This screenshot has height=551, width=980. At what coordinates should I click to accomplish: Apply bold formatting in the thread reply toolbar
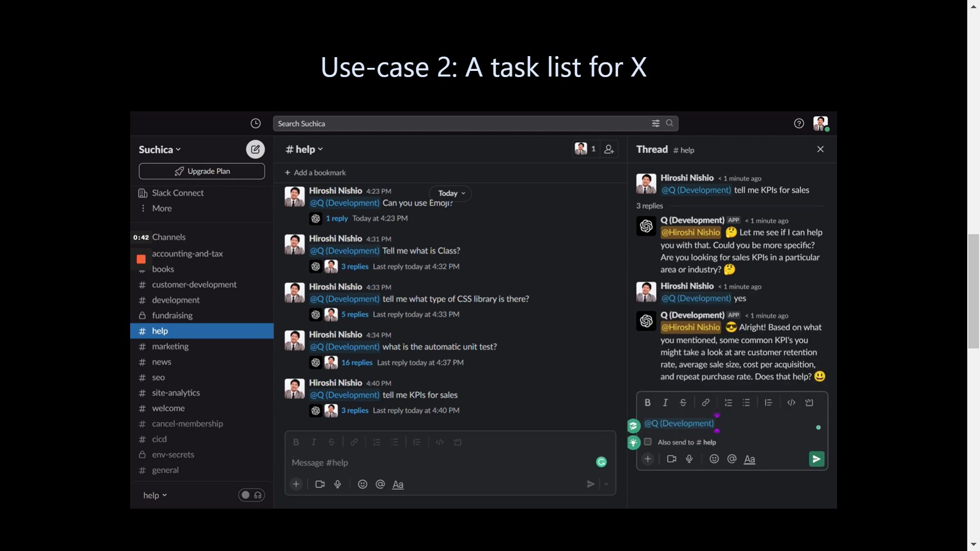pos(647,403)
